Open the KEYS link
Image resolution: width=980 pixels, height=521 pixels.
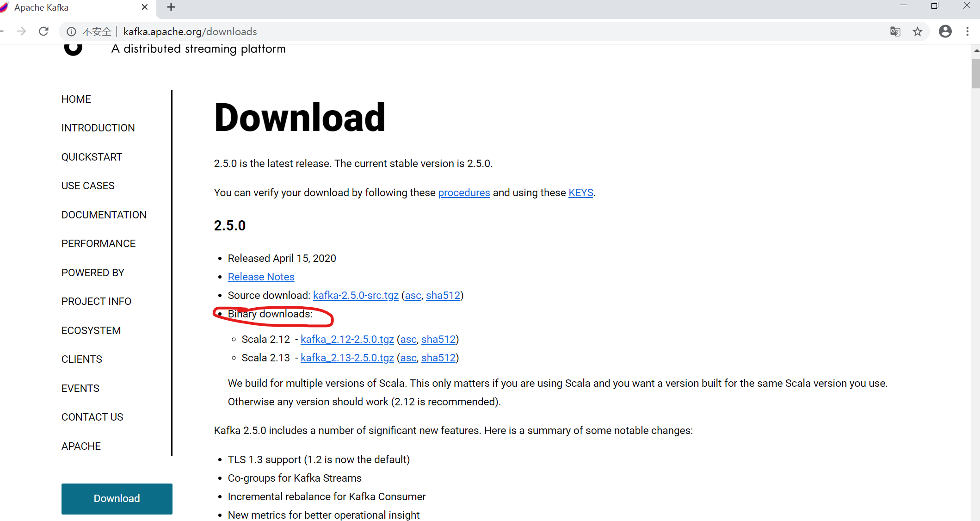pyautogui.click(x=581, y=192)
